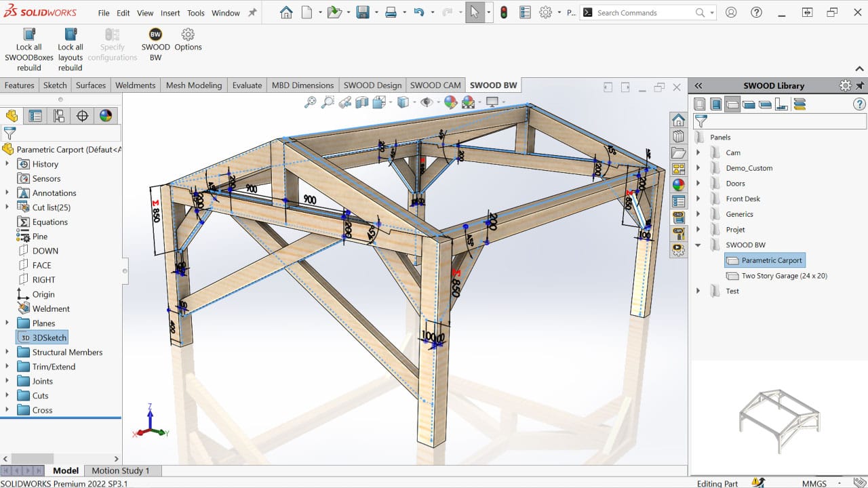Switch to the Motion Study 1 tab
The height and width of the screenshot is (488, 868).
[121, 470]
